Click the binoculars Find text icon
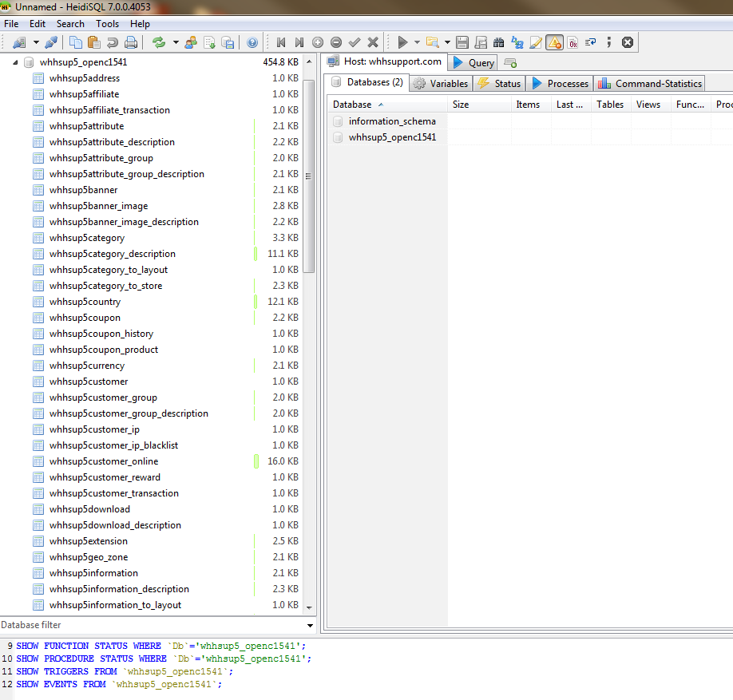The width and height of the screenshot is (733, 700). (x=499, y=42)
